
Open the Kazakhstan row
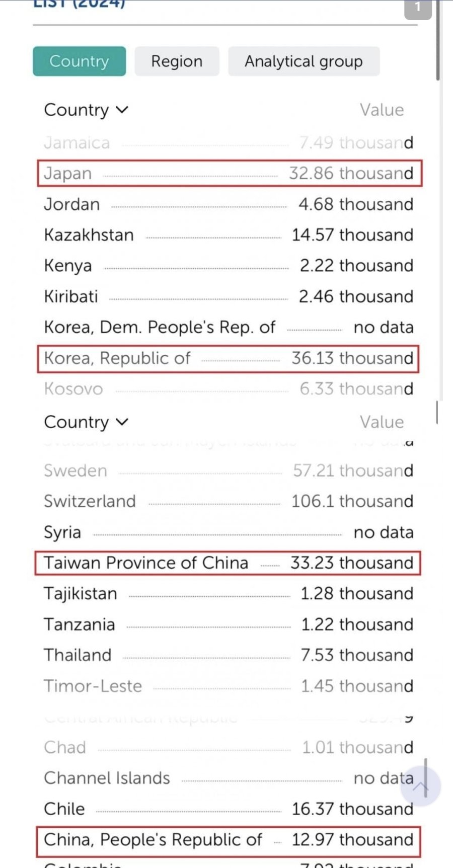pyautogui.click(x=229, y=234)
